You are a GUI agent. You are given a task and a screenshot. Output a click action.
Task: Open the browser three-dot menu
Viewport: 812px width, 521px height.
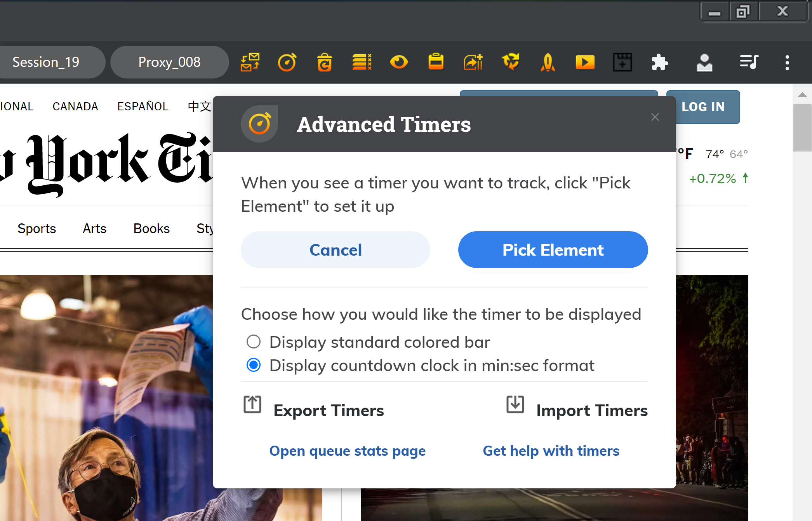point(787,62)
